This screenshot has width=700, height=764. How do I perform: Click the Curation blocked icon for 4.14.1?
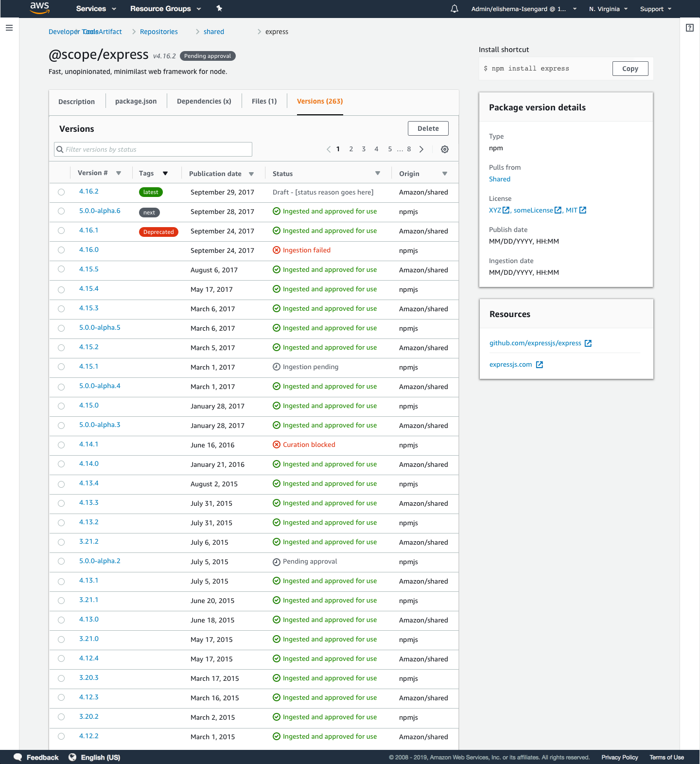pyautogui.click(x=277, y=444)
